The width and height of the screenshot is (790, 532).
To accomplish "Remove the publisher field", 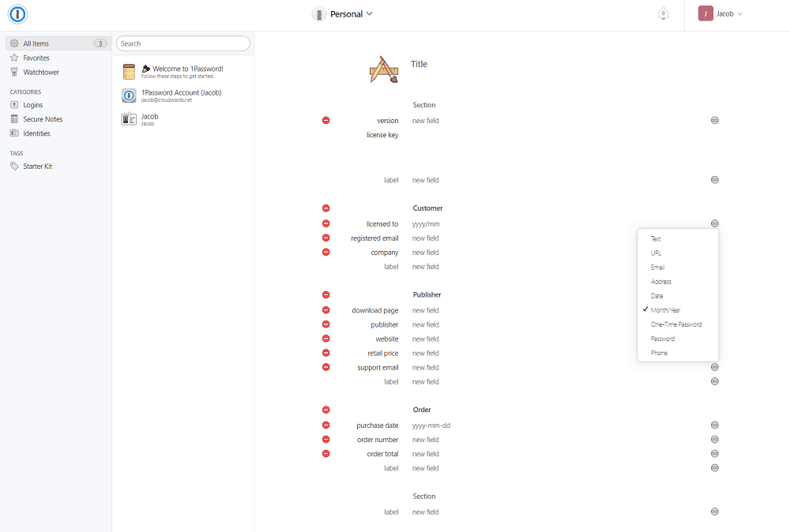I will pos(326,324).
